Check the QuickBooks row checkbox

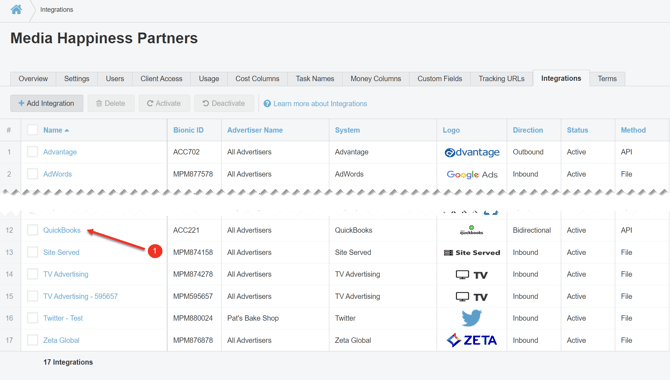pos(32,230)
